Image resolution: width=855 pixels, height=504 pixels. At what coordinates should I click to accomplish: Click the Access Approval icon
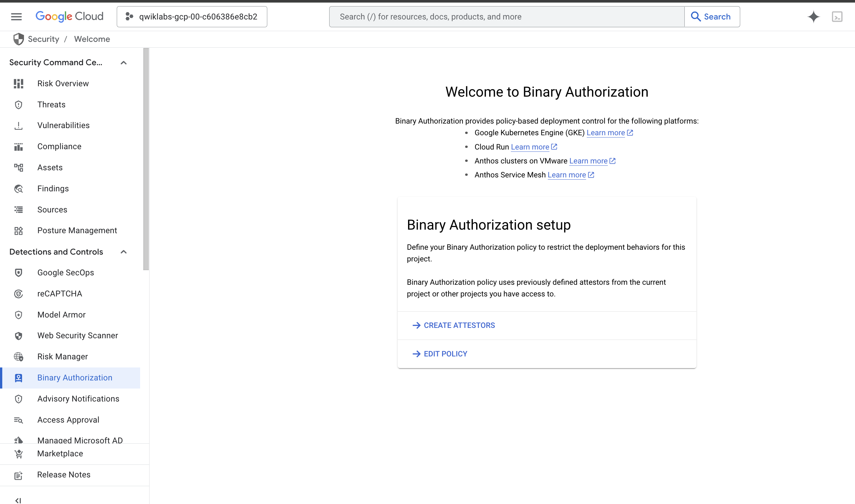pyautogui.click(x=18, y=420)
